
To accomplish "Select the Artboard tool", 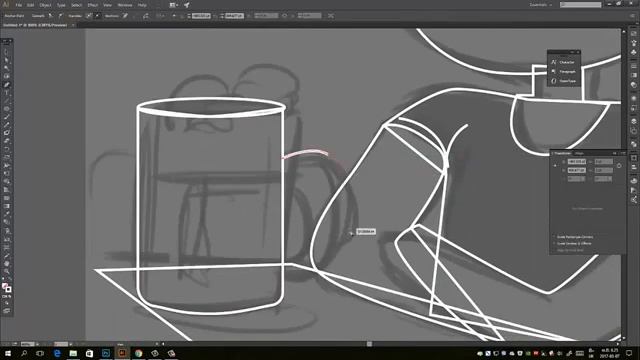I will tap(7, 247).
